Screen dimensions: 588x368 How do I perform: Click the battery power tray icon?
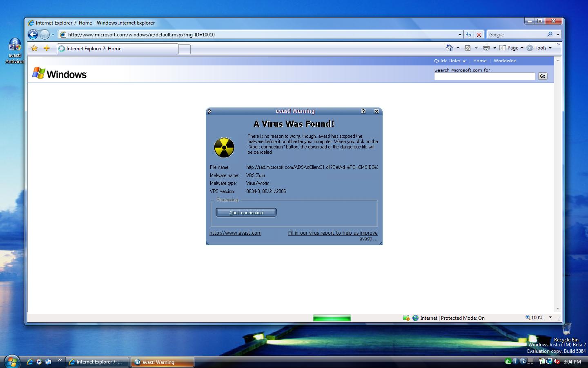click(x=542, y=361)
